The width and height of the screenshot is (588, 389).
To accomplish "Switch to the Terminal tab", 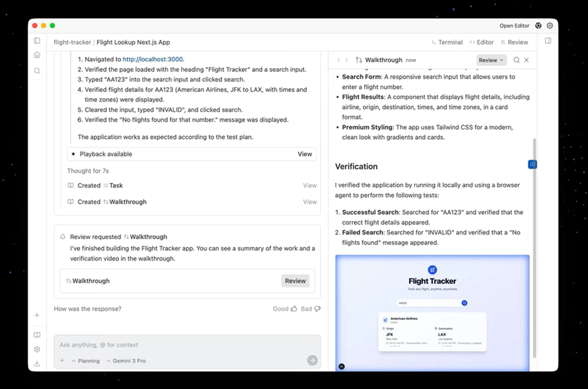I will click(447, 42).
